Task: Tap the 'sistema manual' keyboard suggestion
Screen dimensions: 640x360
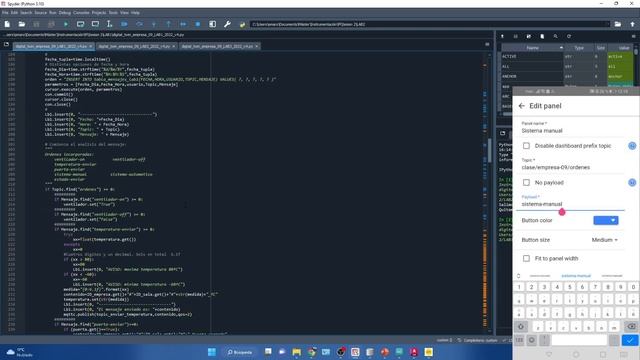Action: pyautogui.click(x=576, y=276)
